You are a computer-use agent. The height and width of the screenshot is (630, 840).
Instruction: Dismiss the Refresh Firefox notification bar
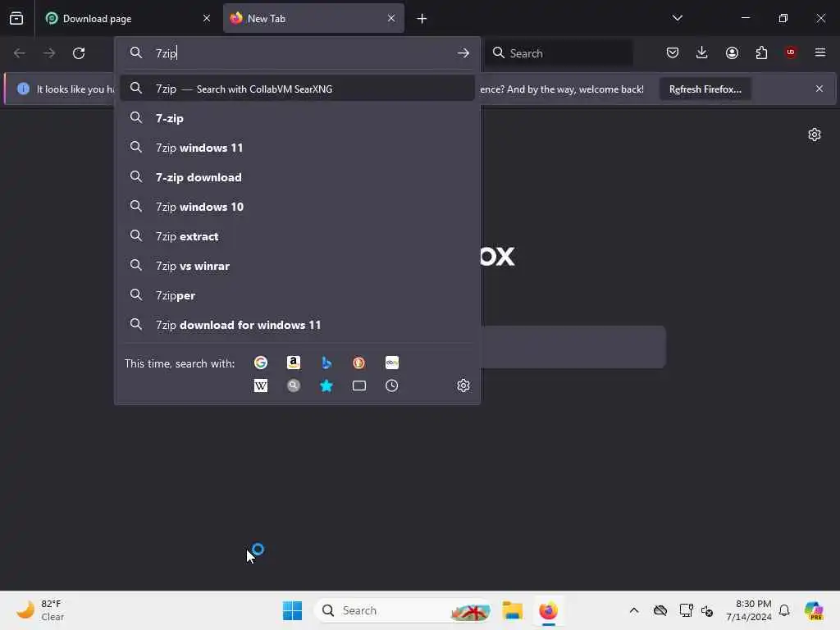(x=819, y=89)
